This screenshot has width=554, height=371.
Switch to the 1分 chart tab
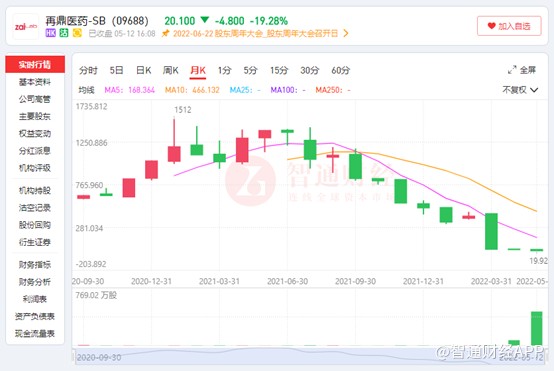[224, 70]
